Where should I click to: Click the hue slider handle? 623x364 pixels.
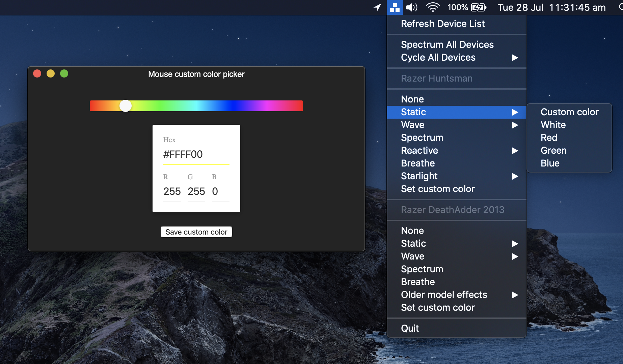[x=126, y=106]
